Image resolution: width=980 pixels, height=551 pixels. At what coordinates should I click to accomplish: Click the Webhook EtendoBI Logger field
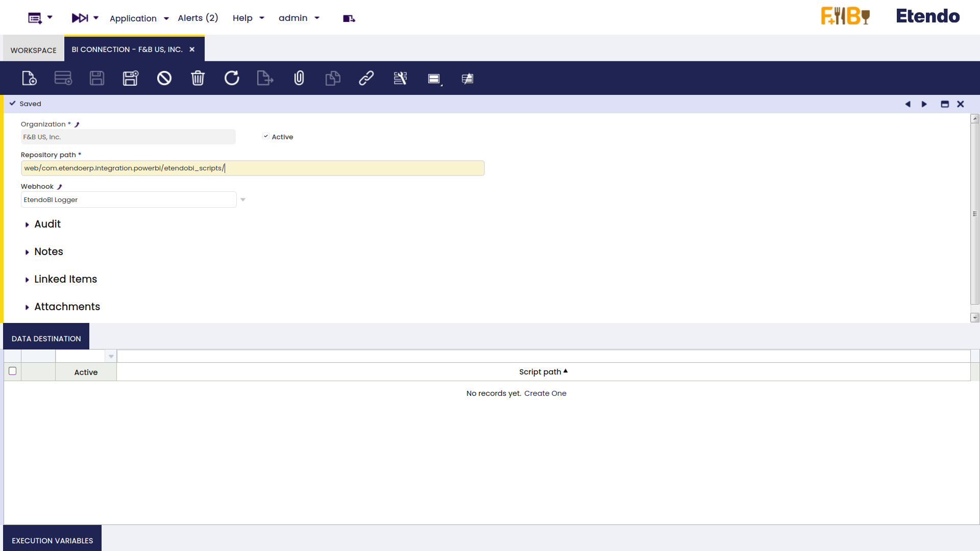click(x=129, y=199)
